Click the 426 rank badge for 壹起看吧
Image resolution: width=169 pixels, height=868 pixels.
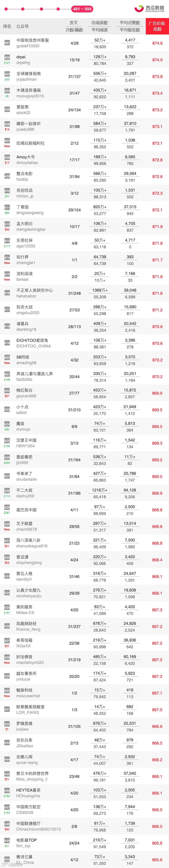pos(7,459)
